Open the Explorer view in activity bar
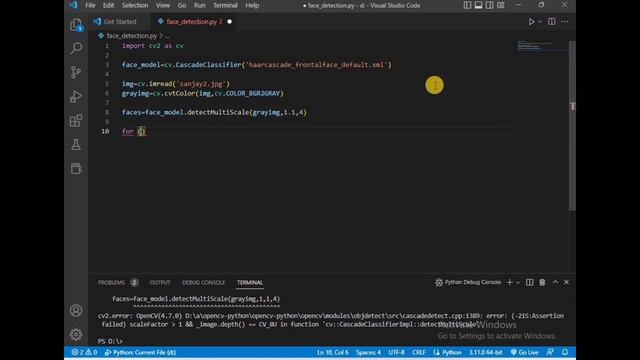 pyautogui.click(x=76, y=25)
